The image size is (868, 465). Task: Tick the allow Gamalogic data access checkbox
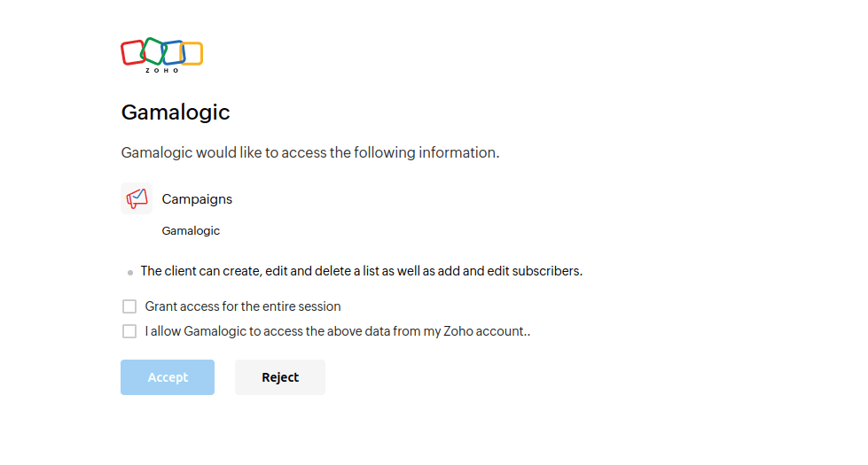click(x=129, y=331)
